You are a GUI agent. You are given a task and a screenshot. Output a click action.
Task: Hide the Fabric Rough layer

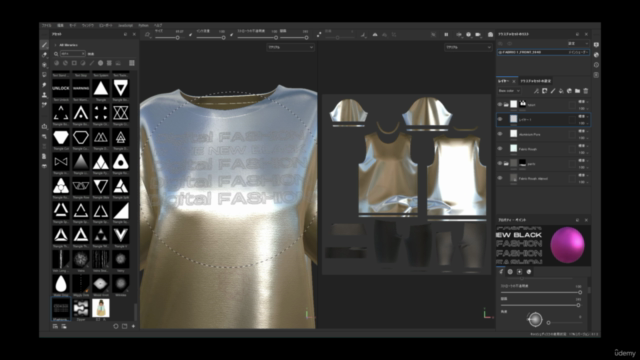click(500, 149)
